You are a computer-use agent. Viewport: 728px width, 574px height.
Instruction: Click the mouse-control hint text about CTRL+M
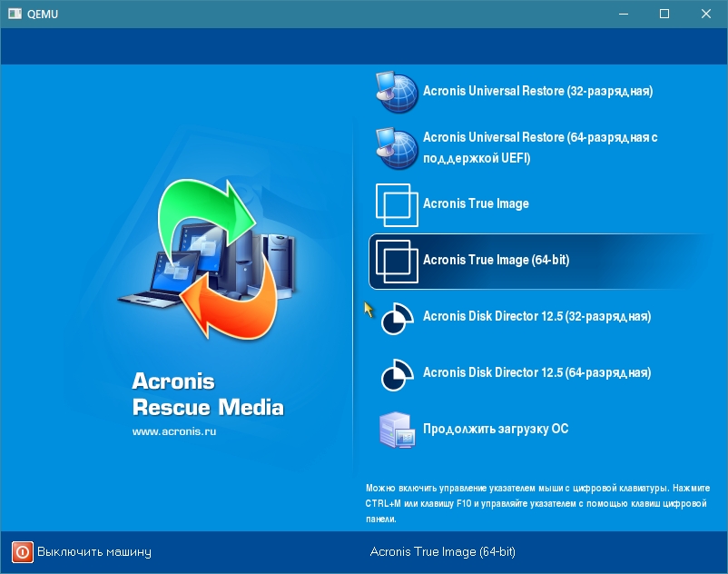[537, 503]
